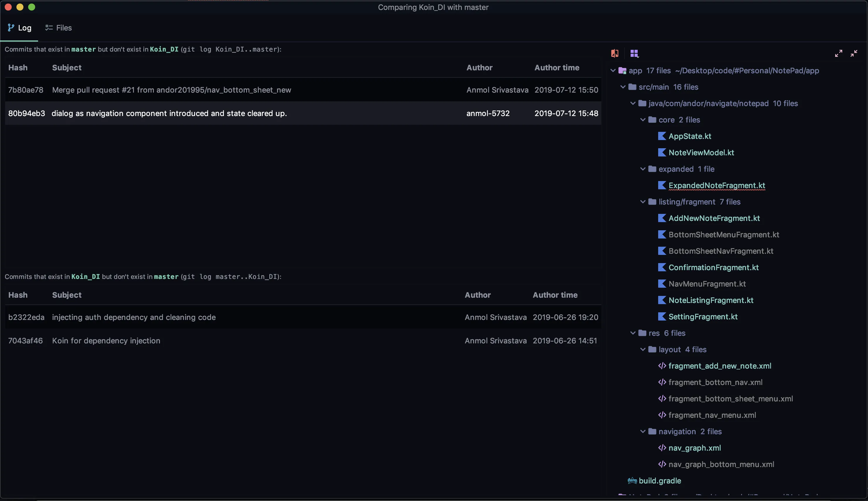The image size is (868, 501).
Task: Click the Gradle elephant icon beside build.gradle
Action: point(632,481)
